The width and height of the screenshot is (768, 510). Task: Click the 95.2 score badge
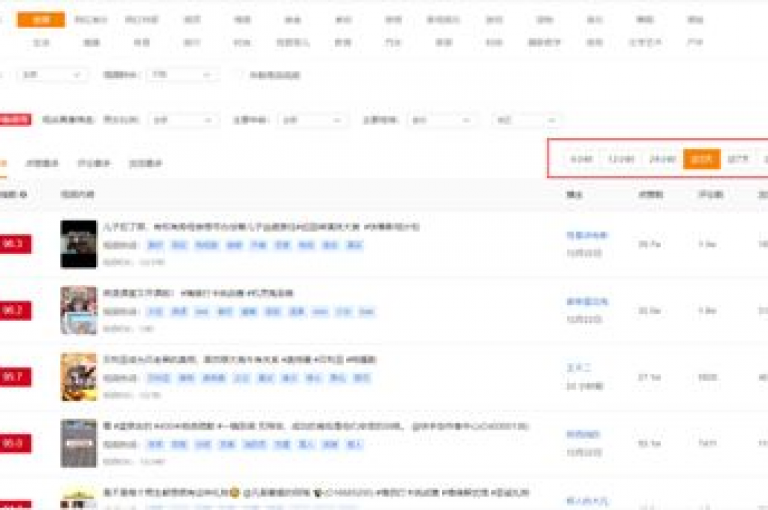(x=15, y=311)
